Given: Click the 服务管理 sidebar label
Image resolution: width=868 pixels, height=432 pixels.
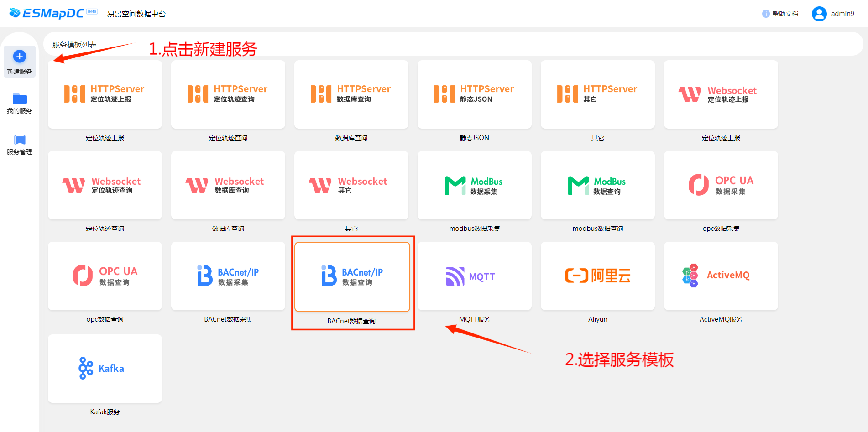Looking at the screenshot, I should (x=20, y=152).
